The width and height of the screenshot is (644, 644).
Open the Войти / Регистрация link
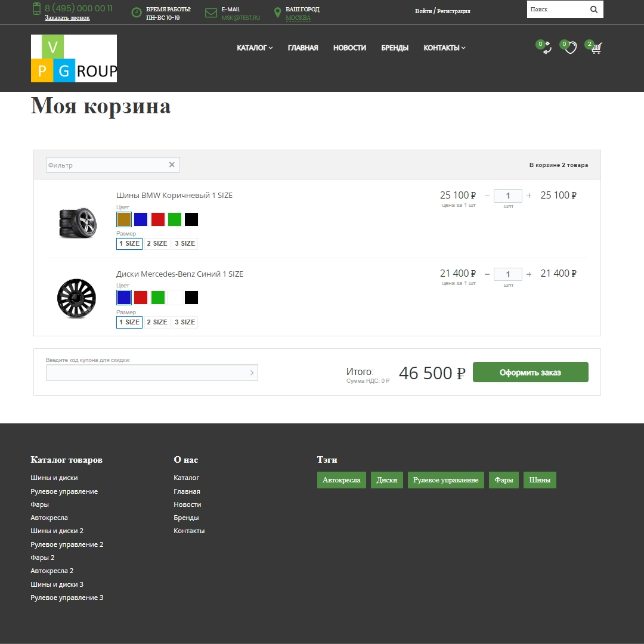(442, 11)
